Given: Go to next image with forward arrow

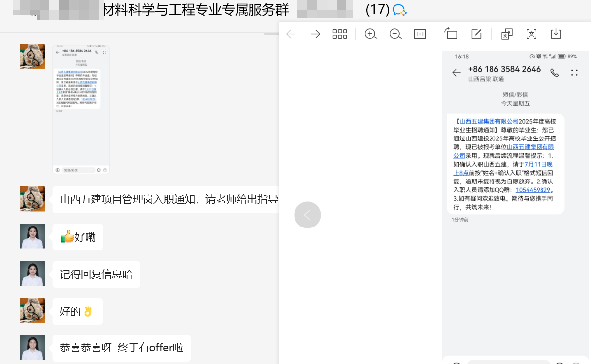Looking at the screenshot, I should (x=315, y=34).
